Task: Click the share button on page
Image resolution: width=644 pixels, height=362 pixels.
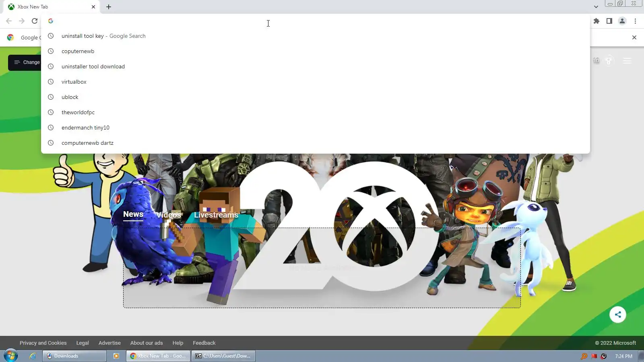Action: click(618, 315)
